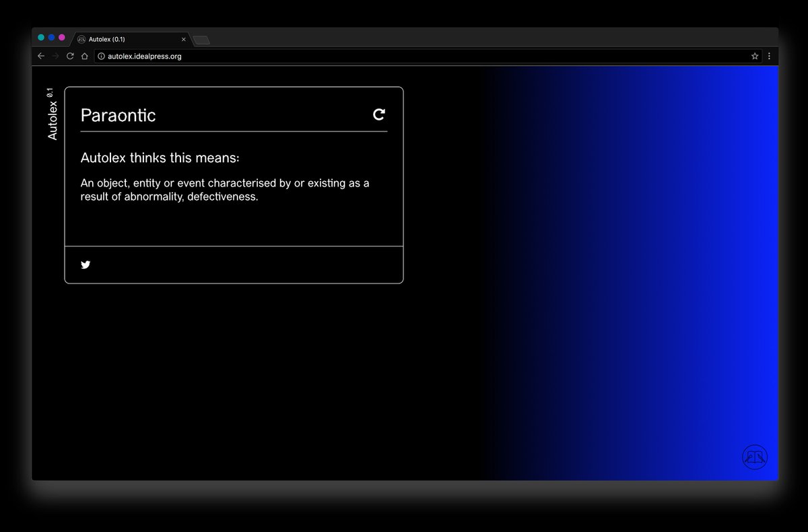
Task: Click the word heading Paraontic
Action: [x=119, y=115]
